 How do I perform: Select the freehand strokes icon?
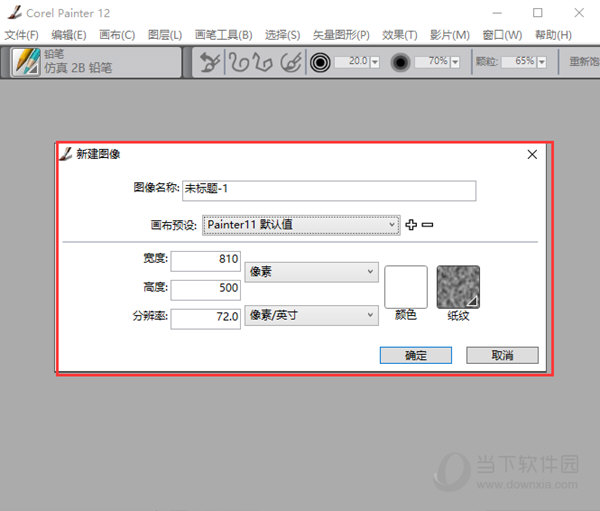coord(238,62)
